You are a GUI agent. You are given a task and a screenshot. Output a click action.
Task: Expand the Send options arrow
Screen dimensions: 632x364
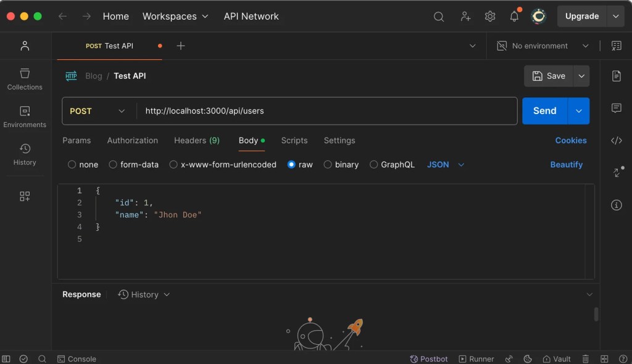578,111
